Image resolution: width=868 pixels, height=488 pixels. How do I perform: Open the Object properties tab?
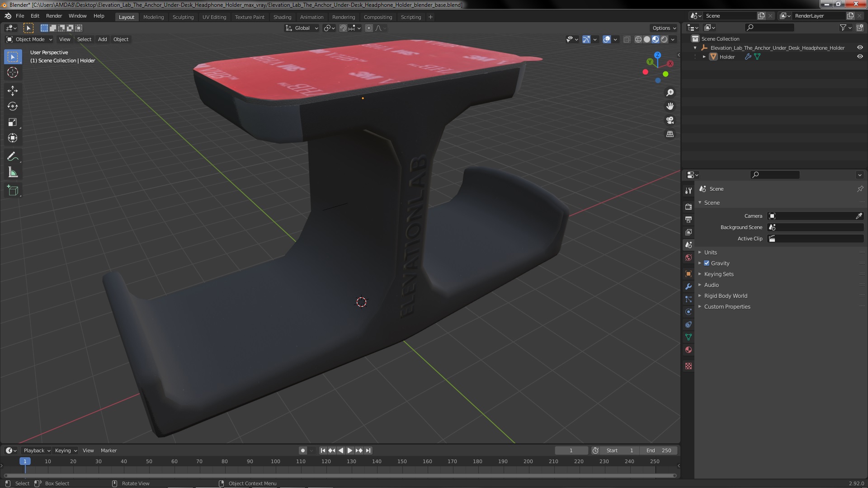tap(689, 274)
